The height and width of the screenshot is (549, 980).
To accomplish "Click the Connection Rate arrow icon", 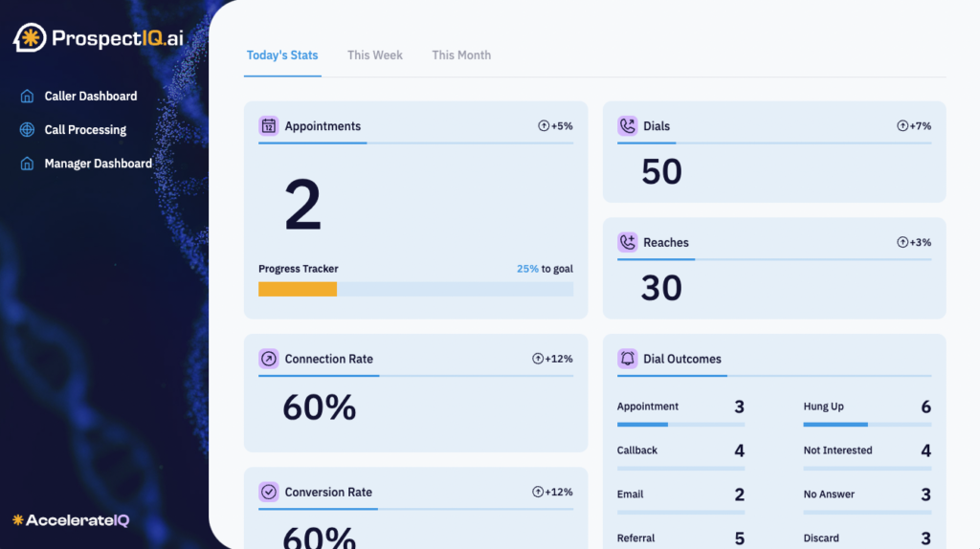I will click(269, 359).
